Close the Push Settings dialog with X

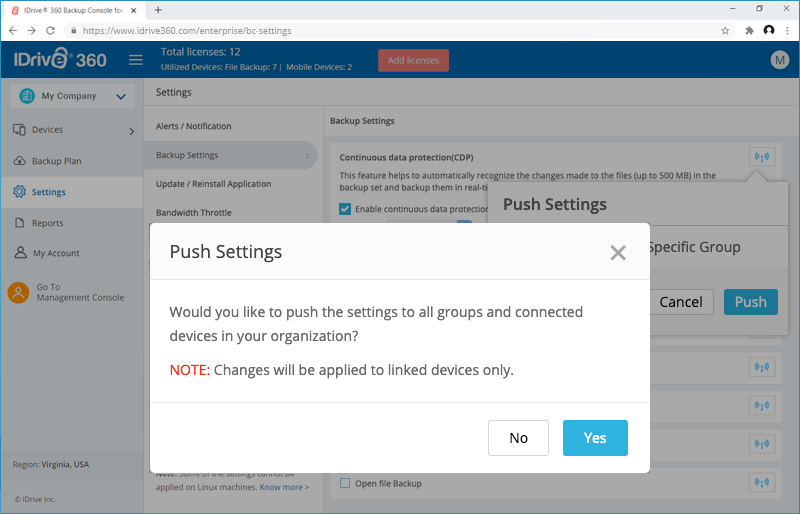click(x=618, y=252)
